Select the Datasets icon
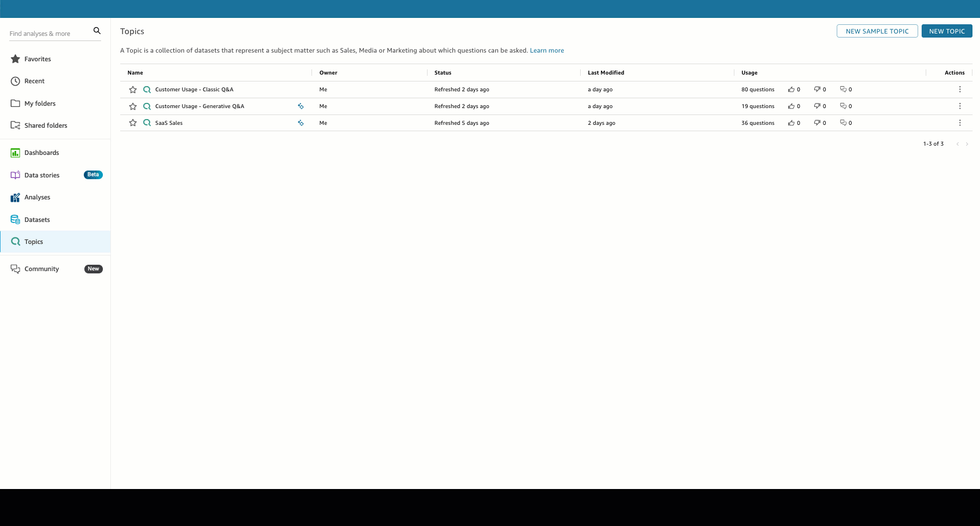 point(14,219)
